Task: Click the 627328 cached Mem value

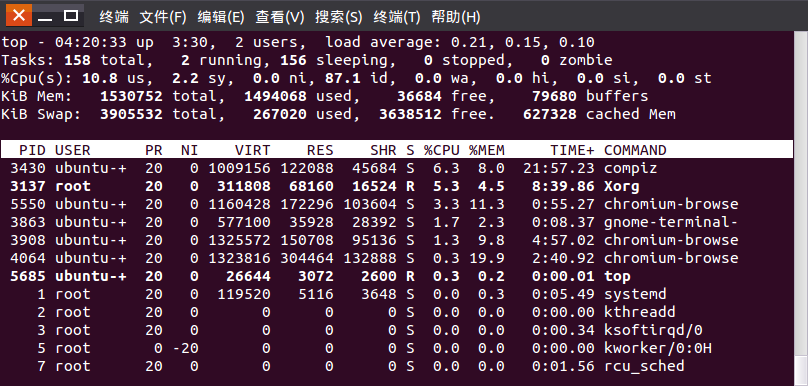Action: (x=550, y=114)
